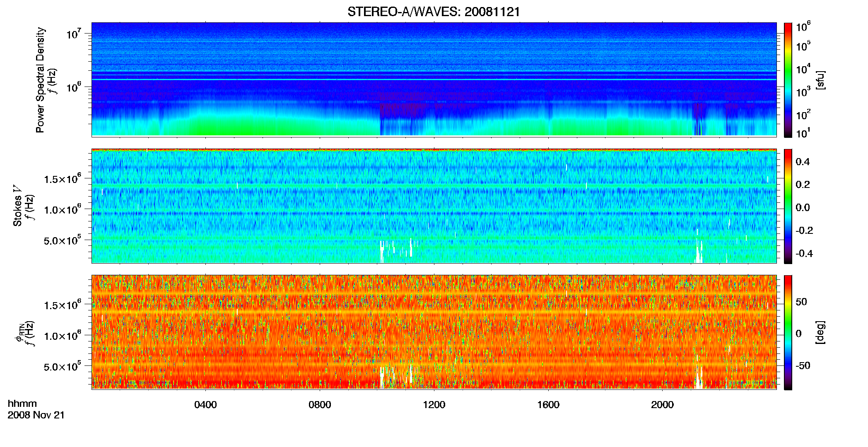Click the 1200 time axis label
Viewport: 868px width, 447px height.
(x=434, y=404)
